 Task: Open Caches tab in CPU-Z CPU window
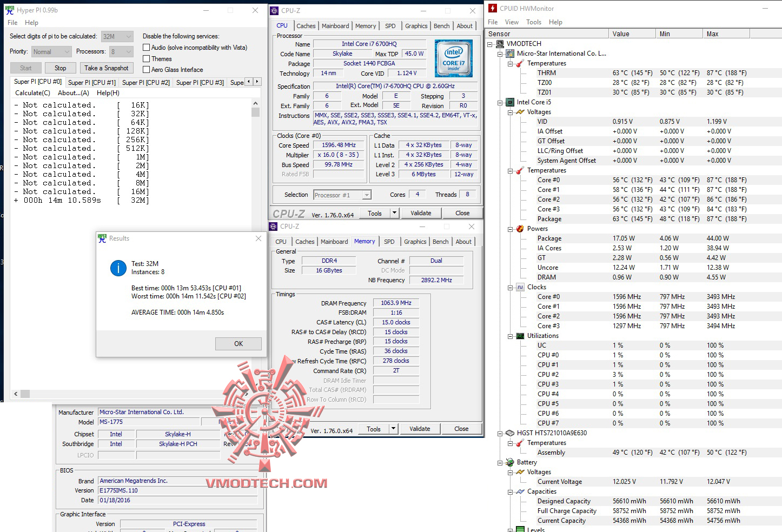click(306, 26)
